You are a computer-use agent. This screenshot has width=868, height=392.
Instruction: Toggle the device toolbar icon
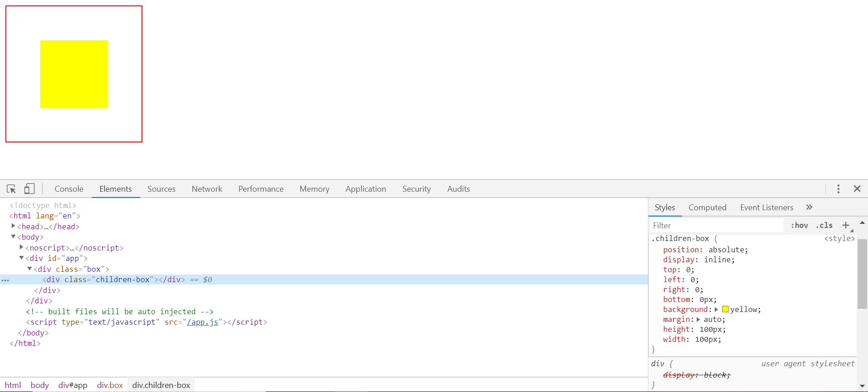29,189
